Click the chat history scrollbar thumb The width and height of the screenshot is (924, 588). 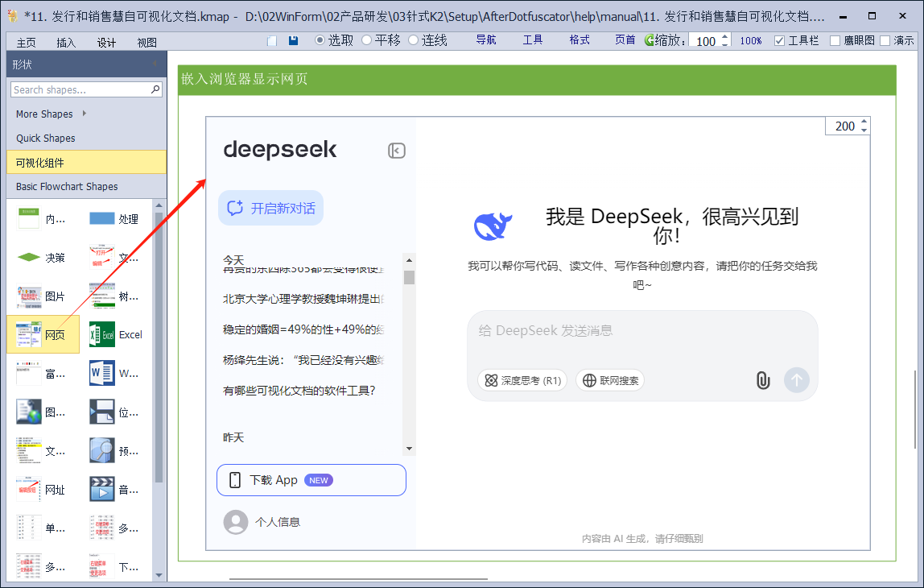point(409,277)
